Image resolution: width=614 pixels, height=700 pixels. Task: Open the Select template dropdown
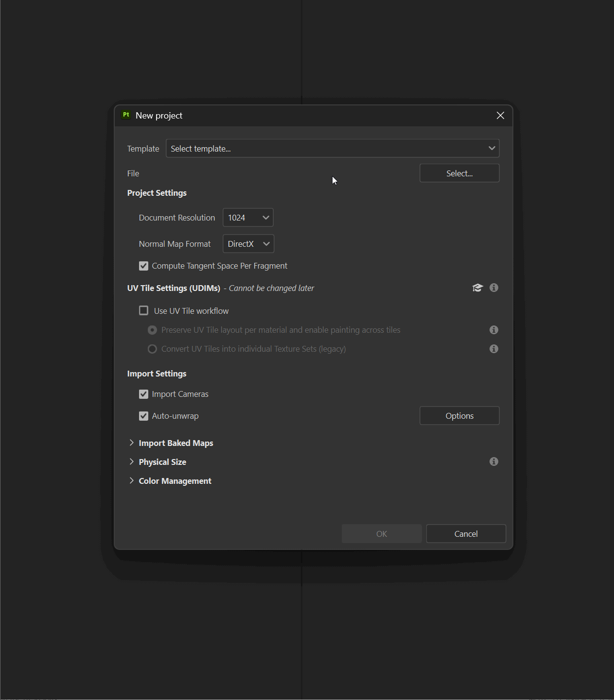click(333, 149)
